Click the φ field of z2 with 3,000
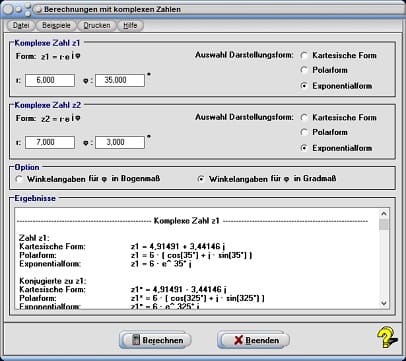This screenshot has height=361, width=406. (x=120, y=142)
